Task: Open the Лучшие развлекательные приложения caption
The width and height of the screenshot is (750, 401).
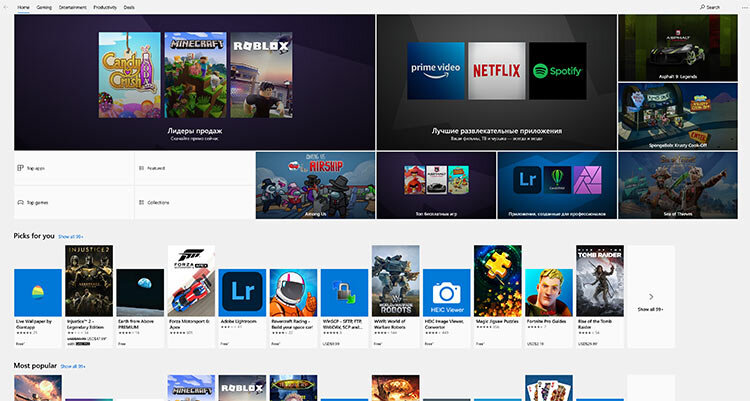Action: coord(497,131)
